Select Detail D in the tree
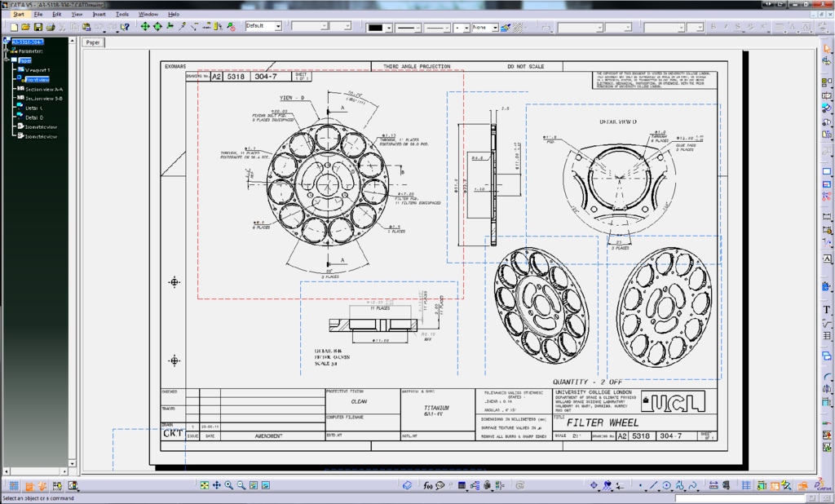Screen dimensions: 835x504 coord(34,117)
